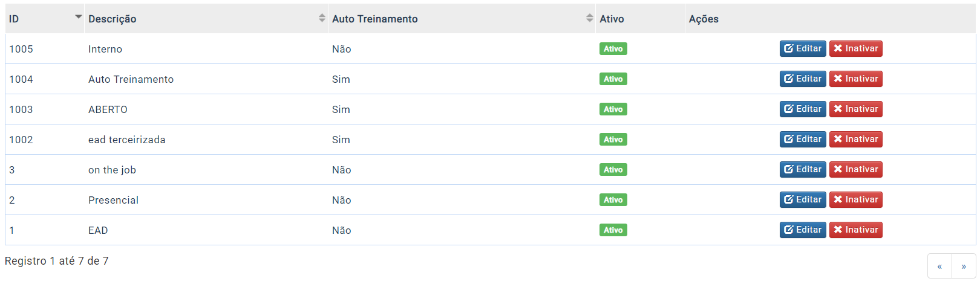Edit the on the job row

[803, 169]
